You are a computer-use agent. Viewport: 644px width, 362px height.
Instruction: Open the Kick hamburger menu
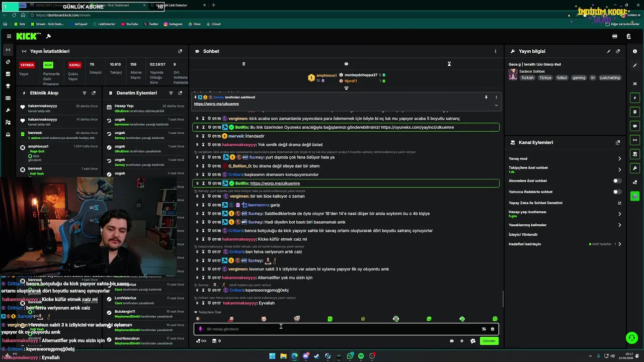[9, 36]
